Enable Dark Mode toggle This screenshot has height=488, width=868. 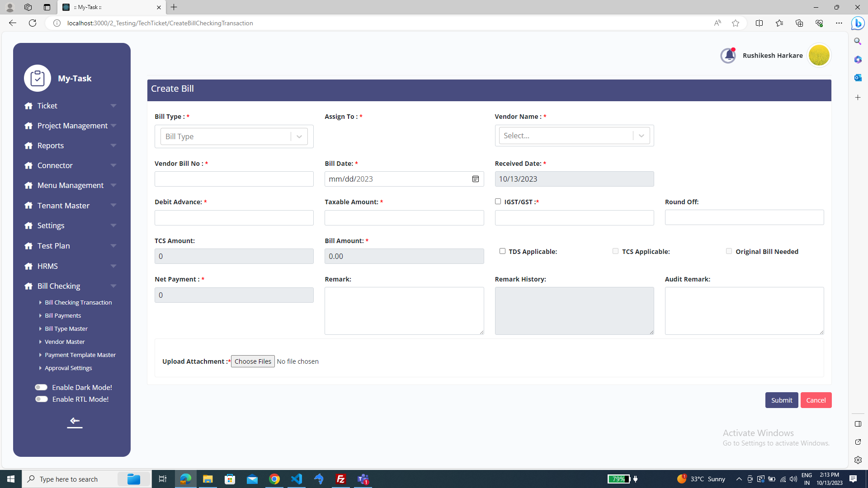click(x=41, y=387)
